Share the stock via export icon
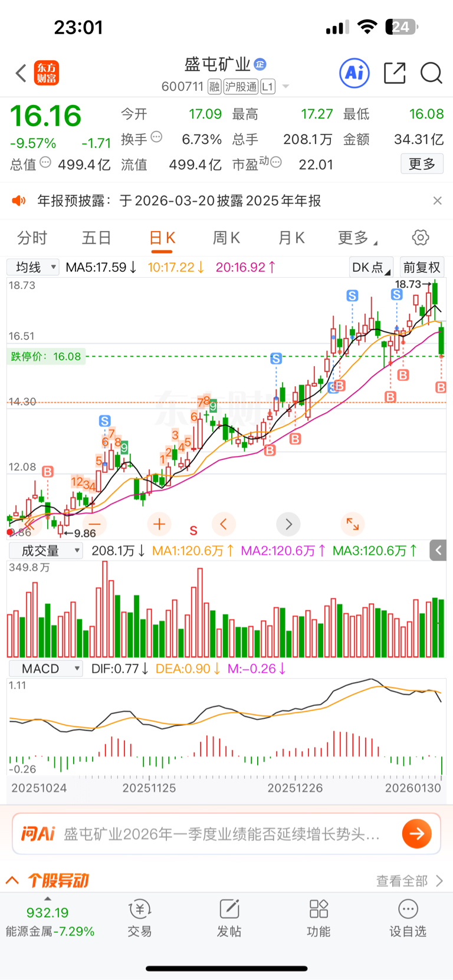Image resolution: width=453 pixels, height=980 pixels. click(x=395, y=73)
